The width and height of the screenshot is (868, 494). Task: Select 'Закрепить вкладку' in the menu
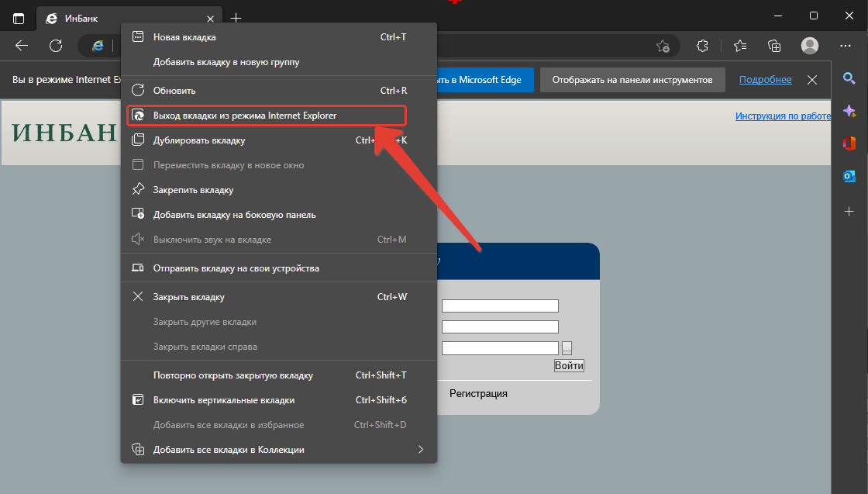pos(279,190)
